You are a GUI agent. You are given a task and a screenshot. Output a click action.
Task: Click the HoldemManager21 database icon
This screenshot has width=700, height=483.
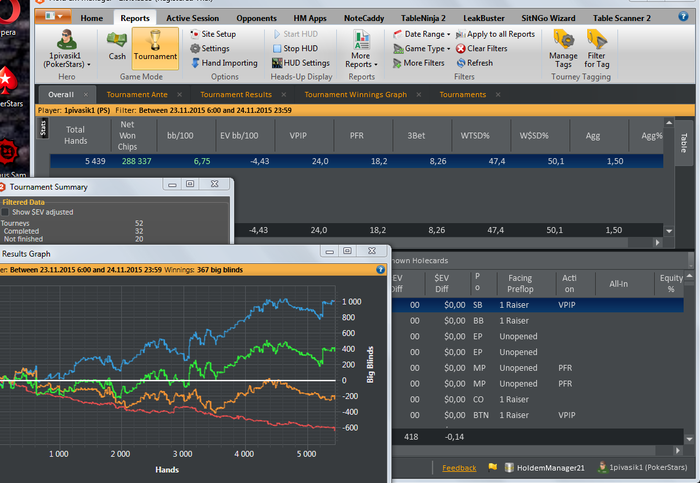coord(508,467)
